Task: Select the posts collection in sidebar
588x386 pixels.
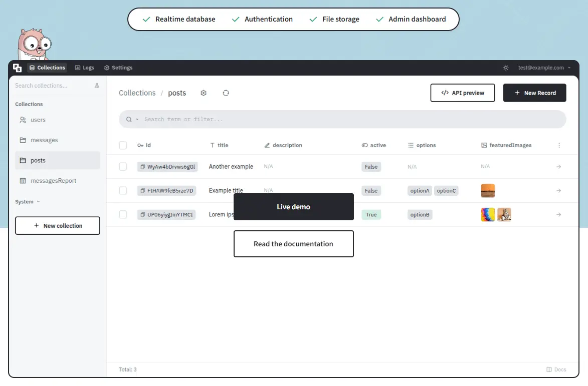Action: (x=57, y=160)
